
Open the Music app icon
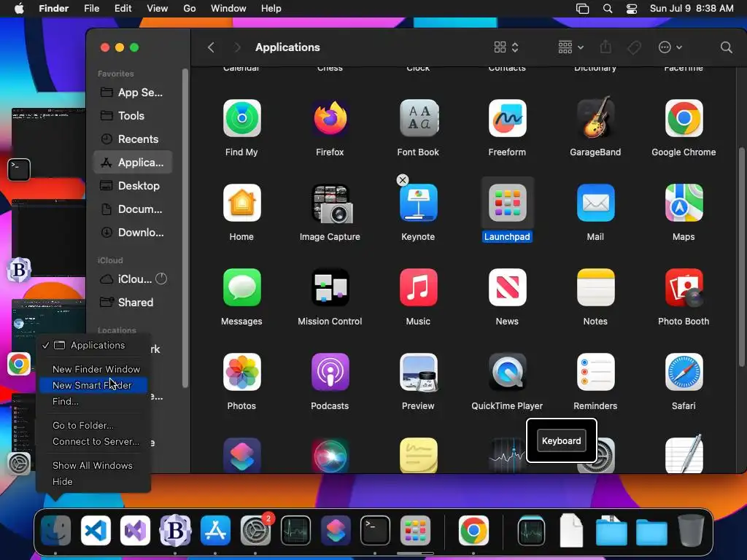click(x=418, y=287)
